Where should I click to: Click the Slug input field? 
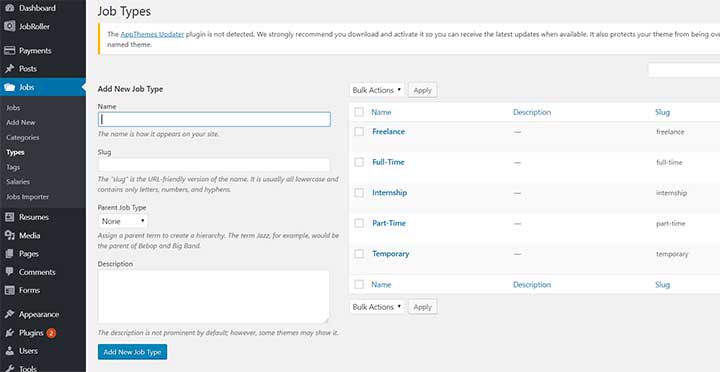tap(214, 165)
